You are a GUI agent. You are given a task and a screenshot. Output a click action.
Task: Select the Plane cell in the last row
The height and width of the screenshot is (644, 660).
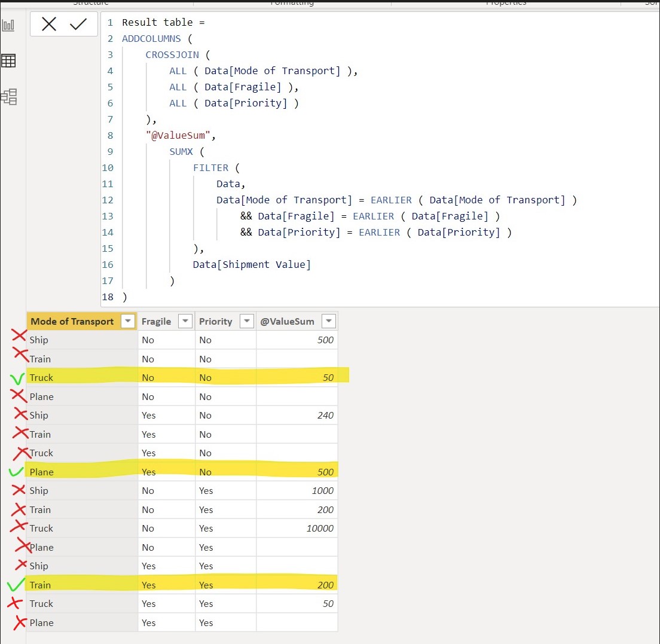(x=82, y=622)
